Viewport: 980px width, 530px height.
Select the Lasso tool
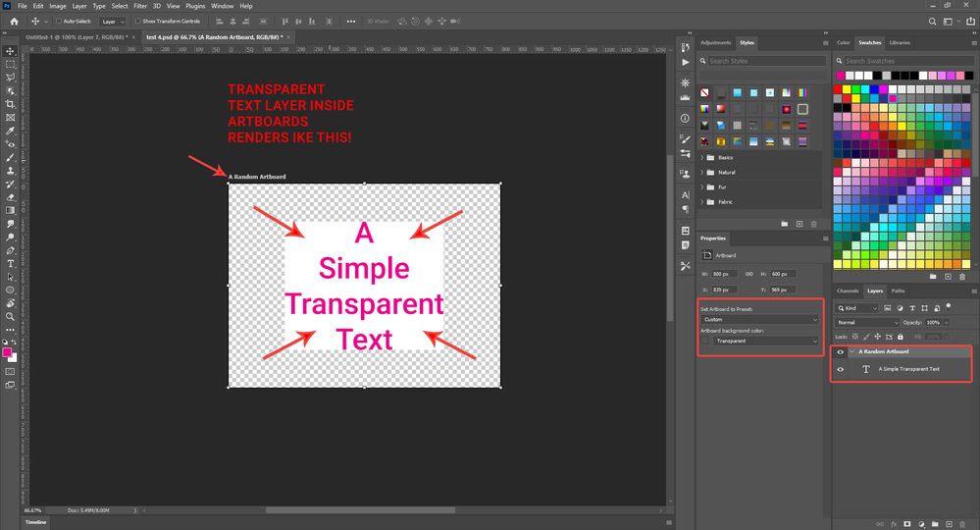pos(10,78)
